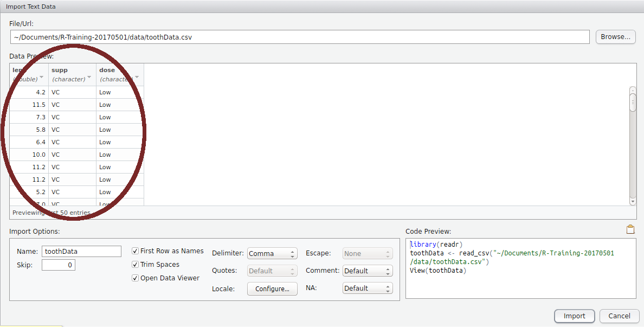Open file chooser with Browse button
The height and width of the screenshot is (327, 644).
(615, 37)
